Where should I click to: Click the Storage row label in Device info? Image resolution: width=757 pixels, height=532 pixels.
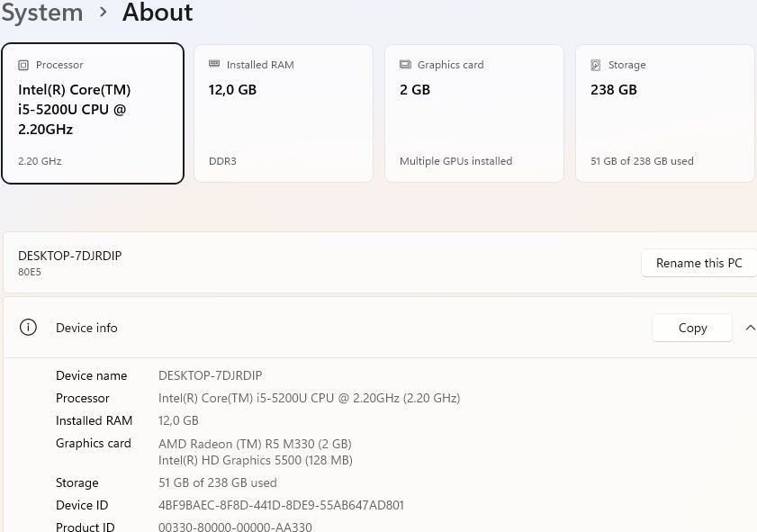click(x=77, y=482)
